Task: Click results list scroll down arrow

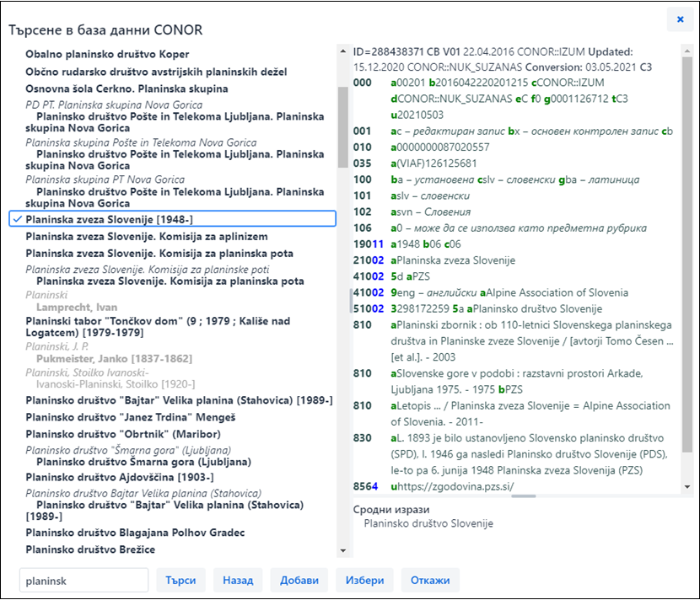Action: pos(343,550)
